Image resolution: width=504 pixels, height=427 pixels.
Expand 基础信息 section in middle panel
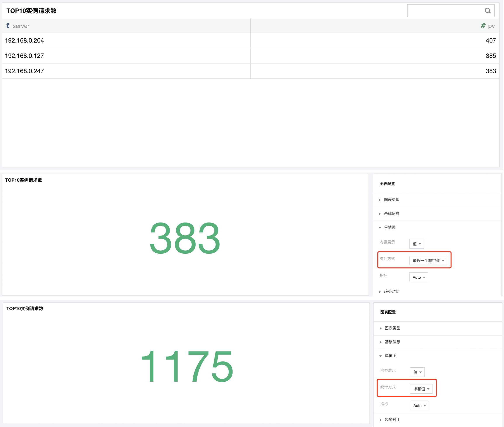pos(392,213)
